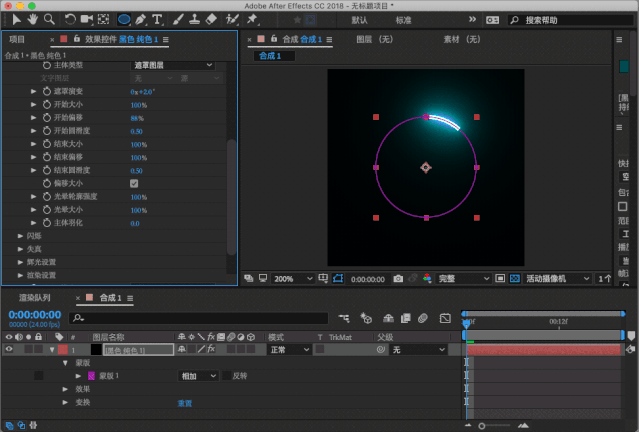Switch to the 项目 panel tab
Screen dimensions: 639x432
pyautogui.click(x=17, y=39)
